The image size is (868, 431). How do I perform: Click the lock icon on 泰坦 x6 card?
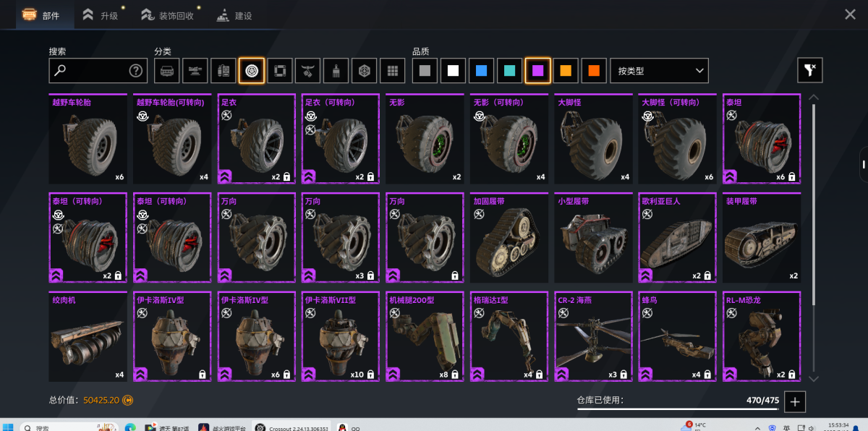pyautogui.click(x=792, y=176)
